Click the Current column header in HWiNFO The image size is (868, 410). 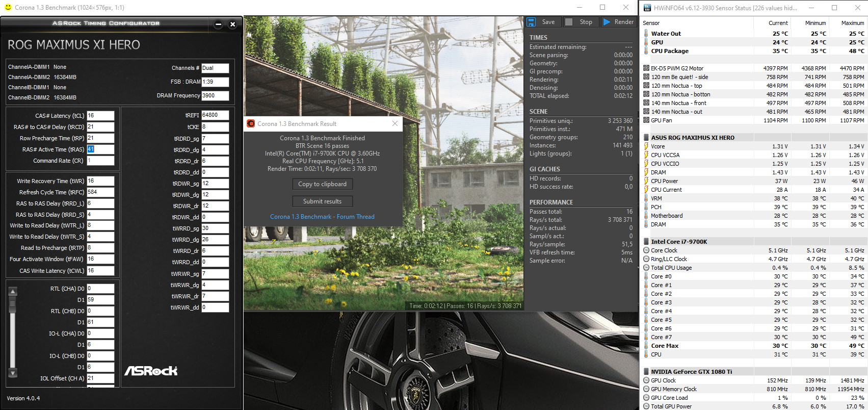pyautogui.click(x=778, y=23)
